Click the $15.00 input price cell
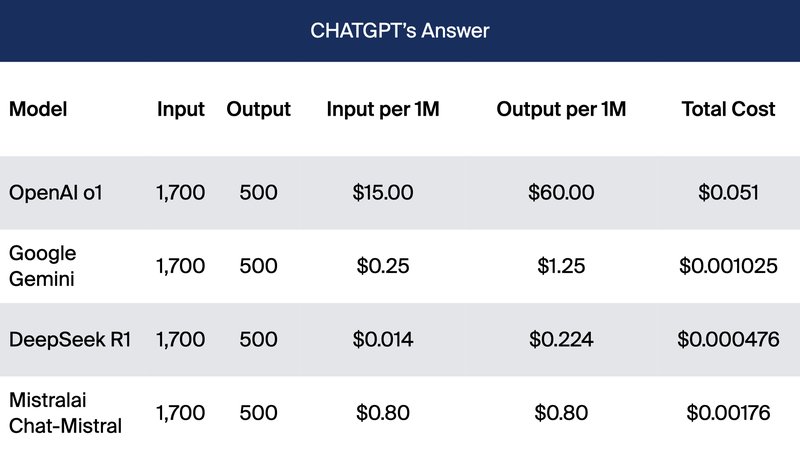Viewport: 800px width, 450px height. coord(383,192)
